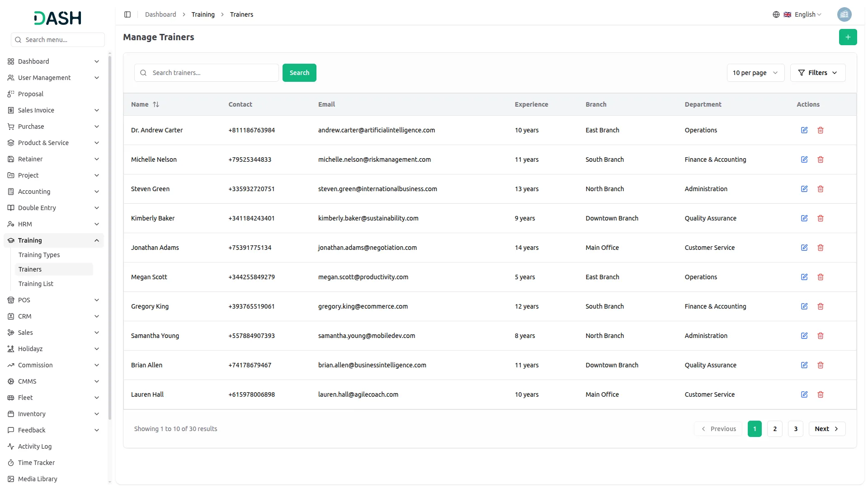Expand the Accounting sidebar menu

coord(54,192)
